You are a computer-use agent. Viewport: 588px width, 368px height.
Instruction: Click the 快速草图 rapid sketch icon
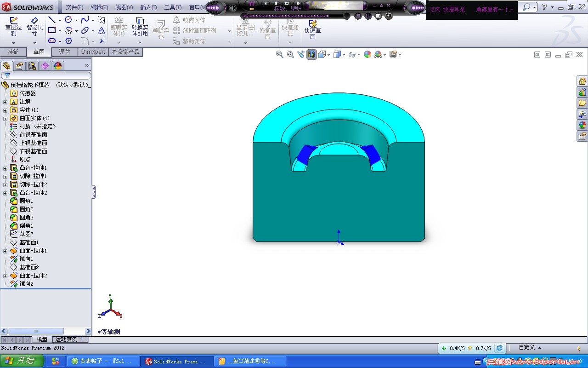[x=312, y=29]
